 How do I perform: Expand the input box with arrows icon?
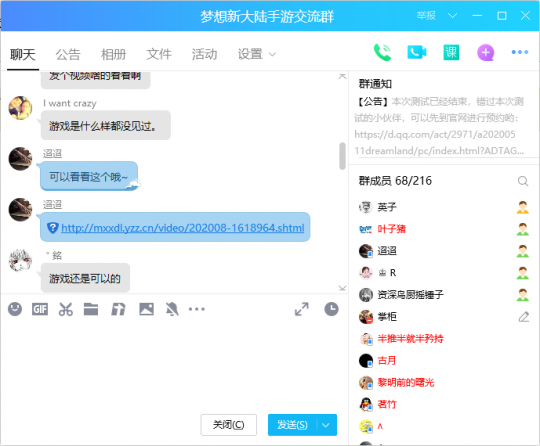click(x=302, y=309)
